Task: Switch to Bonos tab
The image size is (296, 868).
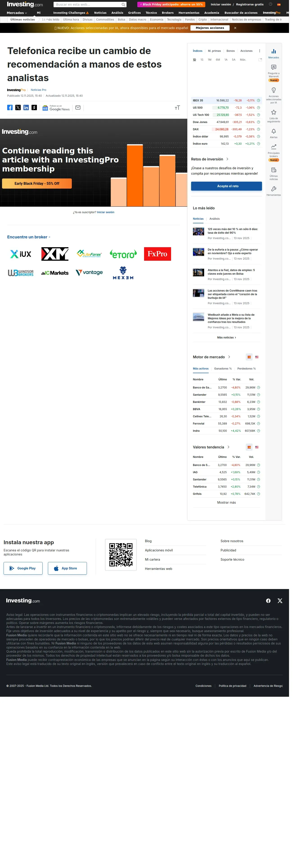Action: coord(230,51)
